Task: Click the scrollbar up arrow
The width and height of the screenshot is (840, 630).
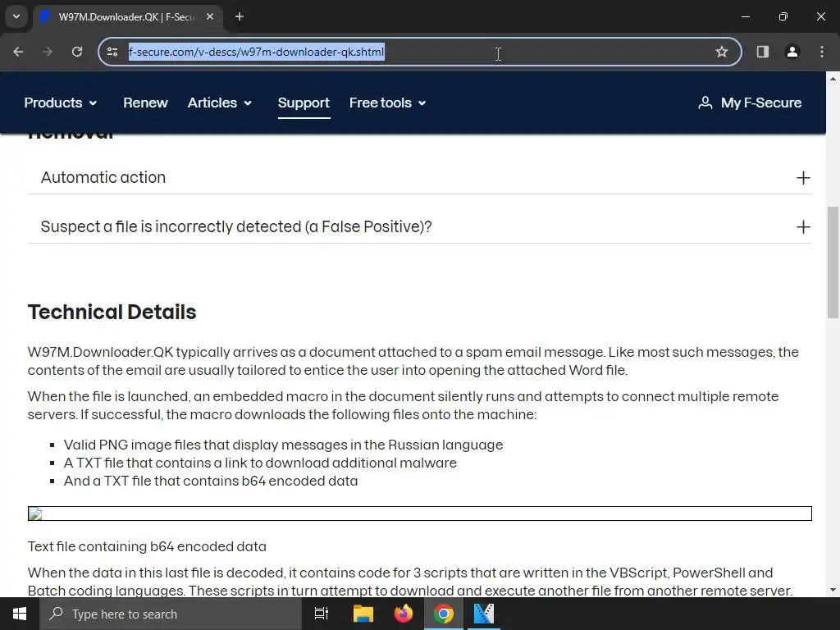Action: 833,79
